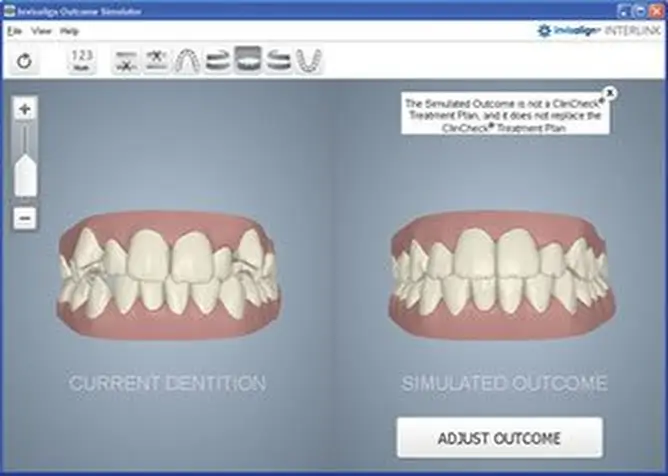Viewport: 668px width, 476px height.
Task: Select the left side view icon
Action: click(x=278, y=61)
